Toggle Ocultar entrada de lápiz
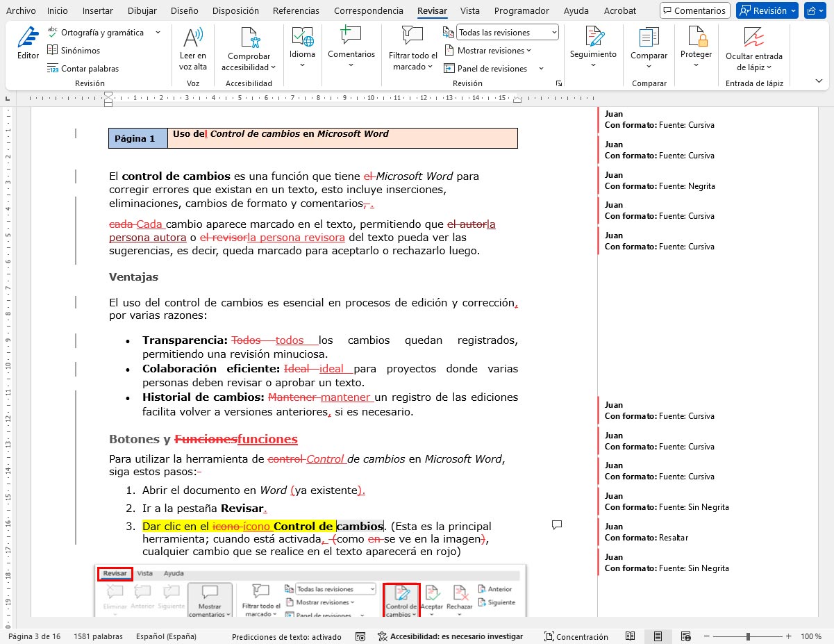Viewport: 834px width, 644px height. (753, 43)
